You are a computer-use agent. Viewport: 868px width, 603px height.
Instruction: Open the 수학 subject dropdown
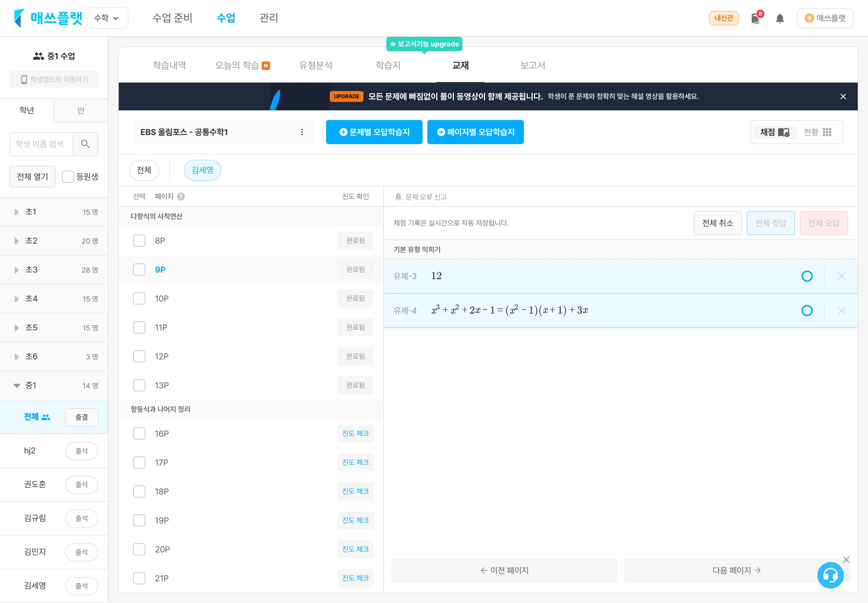107,18
